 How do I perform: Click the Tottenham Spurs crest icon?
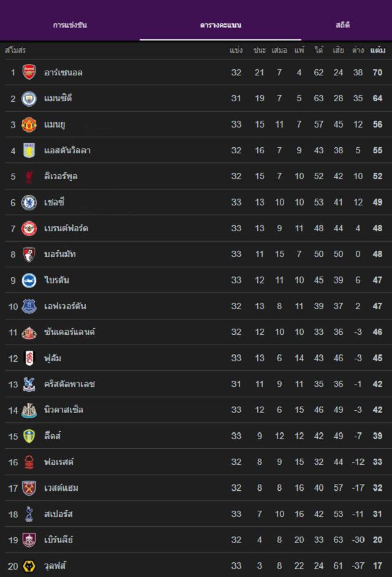(29, 514)
